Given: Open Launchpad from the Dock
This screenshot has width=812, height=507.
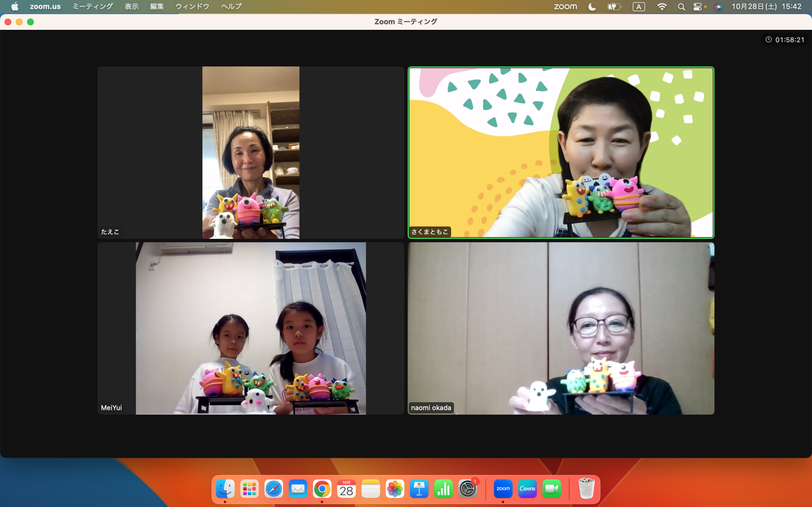Looking at the screenshot, I should (249, 489).
